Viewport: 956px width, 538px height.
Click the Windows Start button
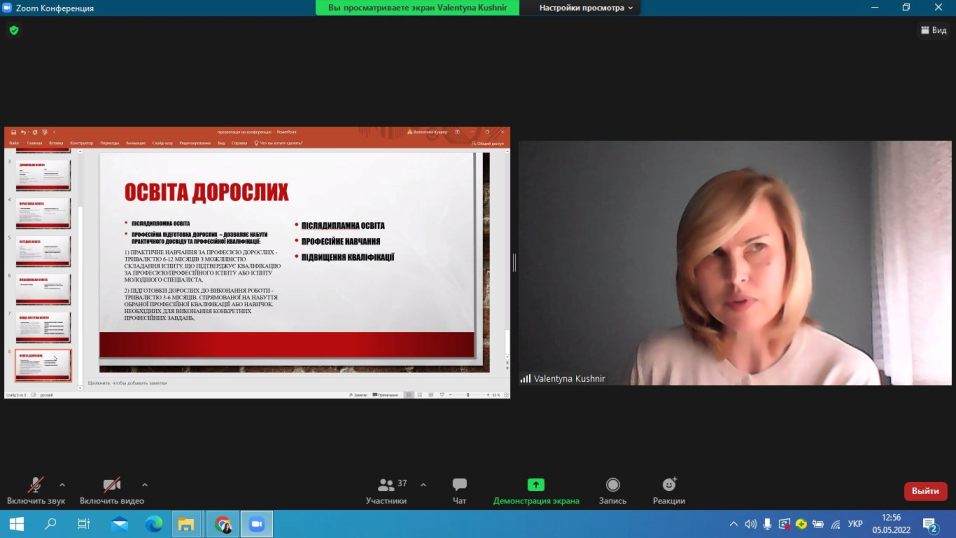click(x=16, y=524)
